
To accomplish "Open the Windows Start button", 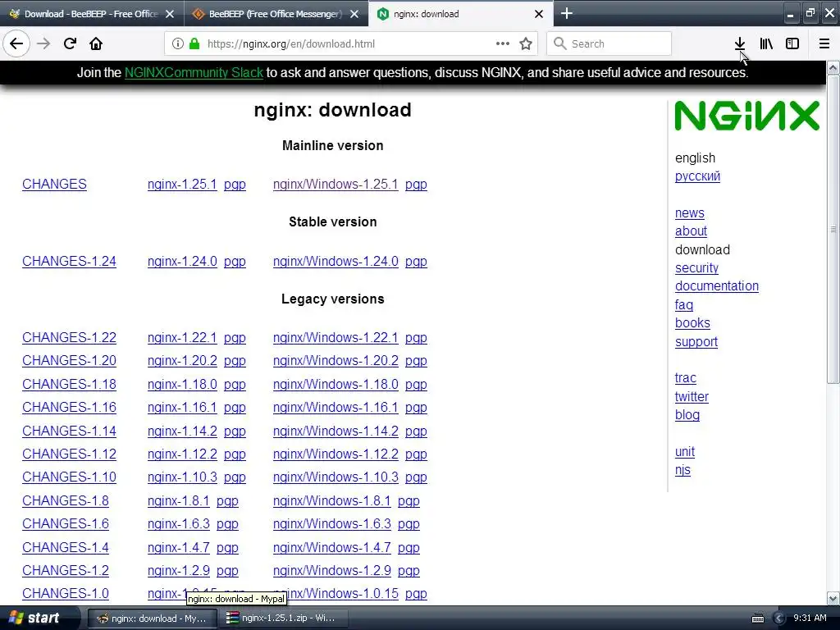I will click(x=39, y=618).
